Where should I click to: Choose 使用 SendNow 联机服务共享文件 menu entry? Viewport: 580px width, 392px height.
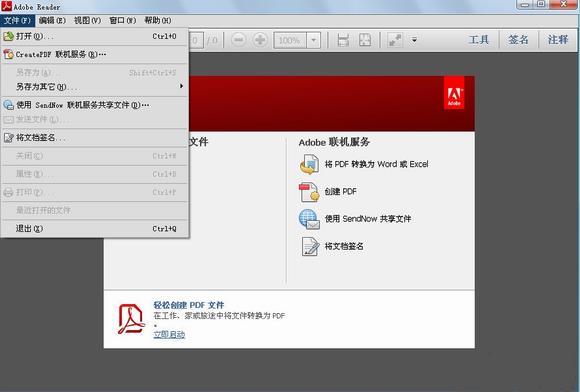pos(95,105)
